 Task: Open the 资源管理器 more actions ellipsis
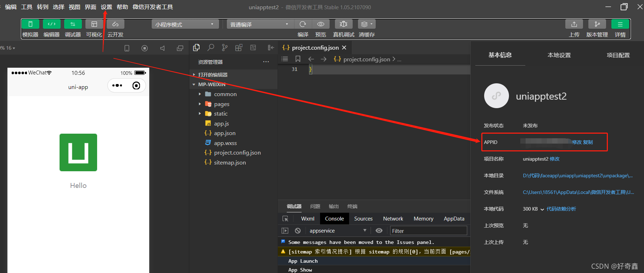click(x=266, y=62)
